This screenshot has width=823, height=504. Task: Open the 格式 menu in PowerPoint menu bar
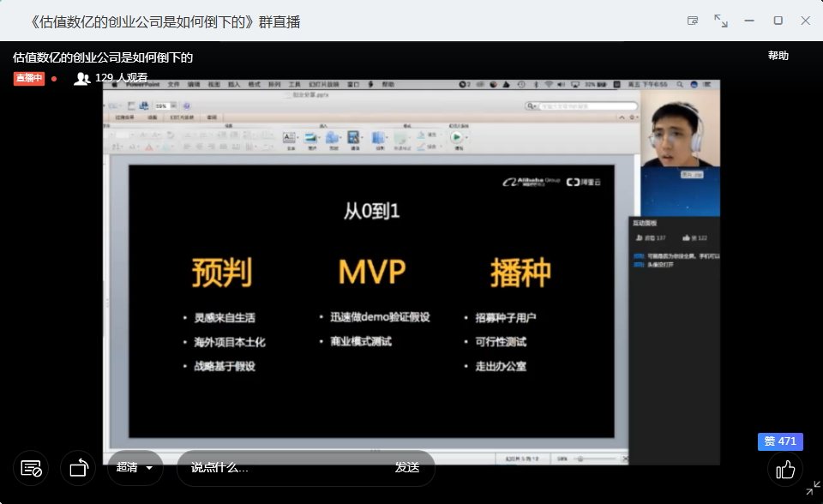pos(255,85)
